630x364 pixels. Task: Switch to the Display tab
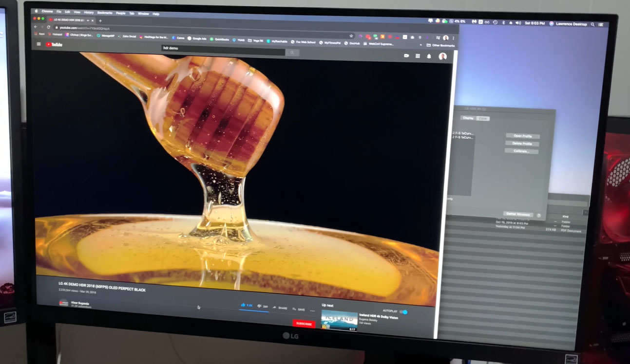pos(468,118)
